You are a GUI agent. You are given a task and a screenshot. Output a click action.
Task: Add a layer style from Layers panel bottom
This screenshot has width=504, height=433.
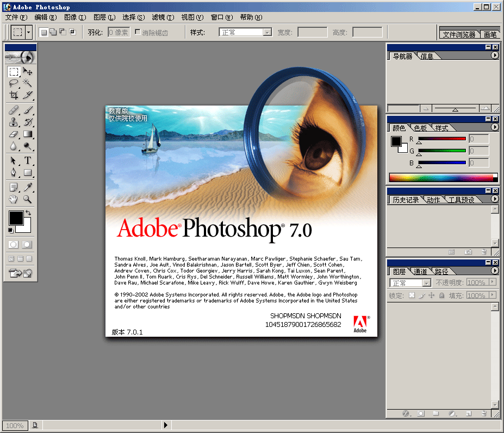[x=406, y=414]
